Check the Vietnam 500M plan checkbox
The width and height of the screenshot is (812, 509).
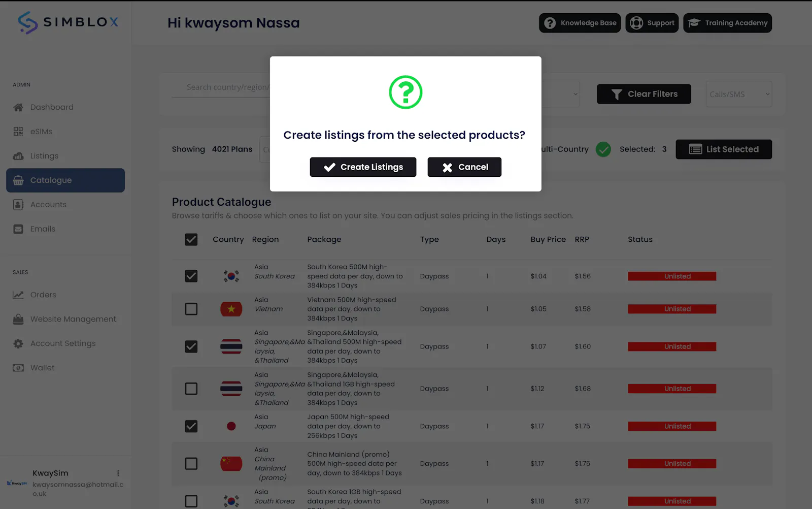coord(191,309)
